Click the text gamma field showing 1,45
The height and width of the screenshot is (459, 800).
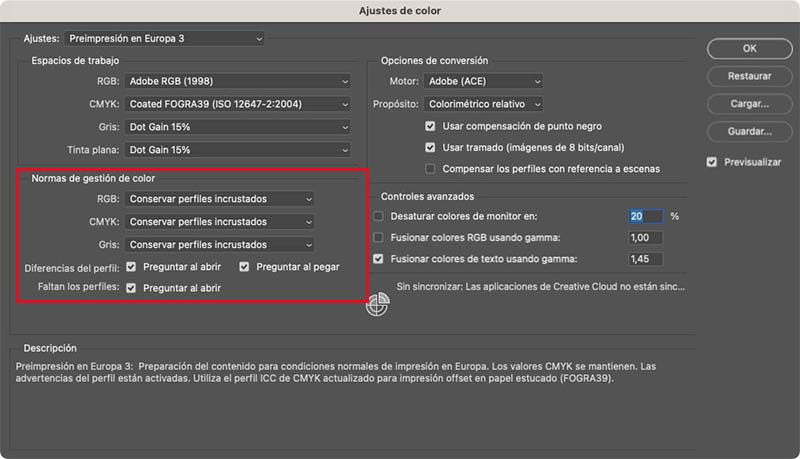click(645, 259)
